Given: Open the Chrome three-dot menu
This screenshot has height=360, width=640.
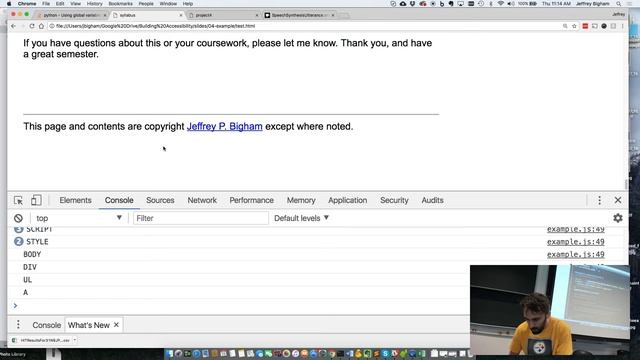Looking at the screenshot, I should click(622, 26).
